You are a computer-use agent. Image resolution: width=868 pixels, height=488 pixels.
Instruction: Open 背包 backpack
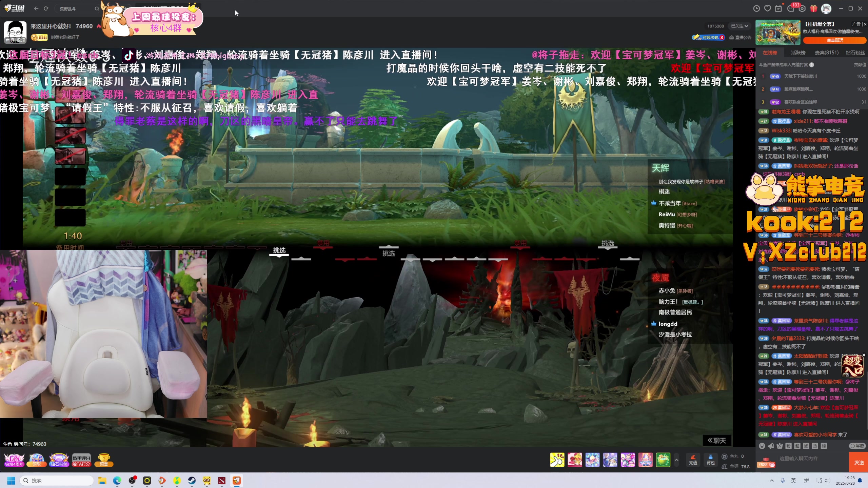pos(710,460)
